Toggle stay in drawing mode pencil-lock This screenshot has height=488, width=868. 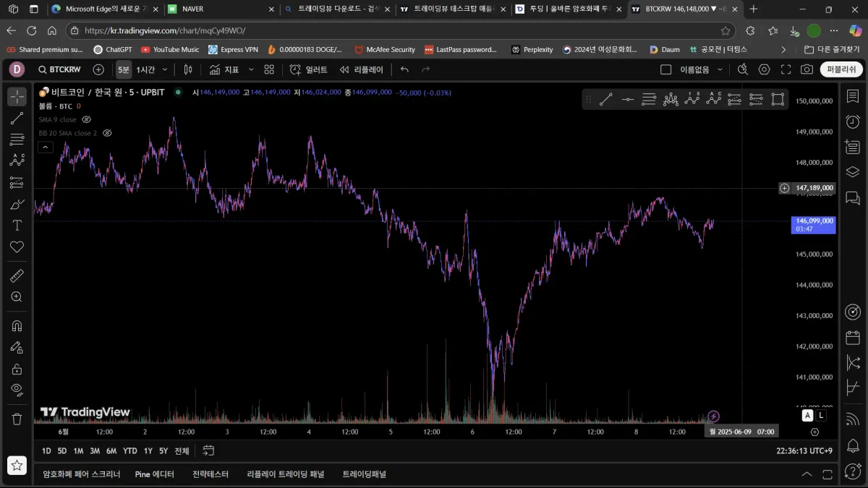coord(17,347)
